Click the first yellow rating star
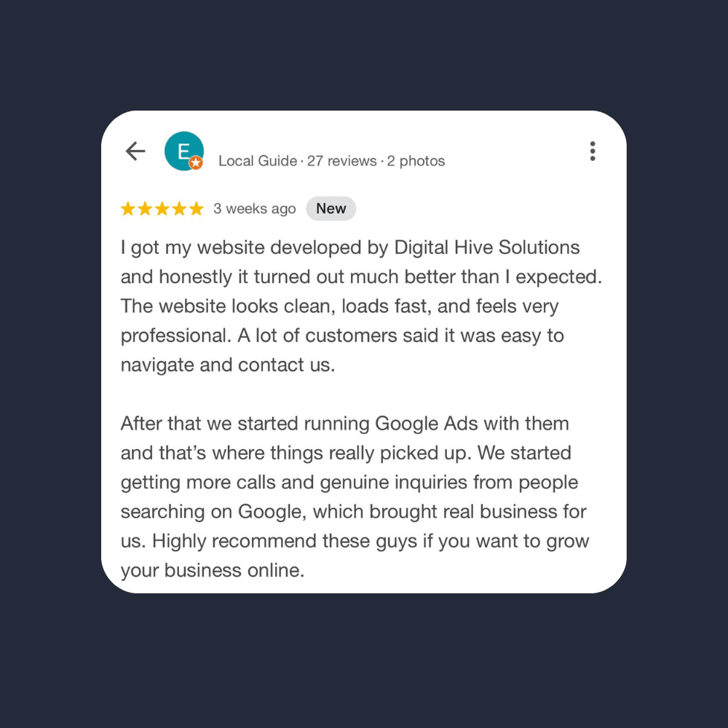Image resolution: width=728 pixels, height=728 pixels. point(128,210)
